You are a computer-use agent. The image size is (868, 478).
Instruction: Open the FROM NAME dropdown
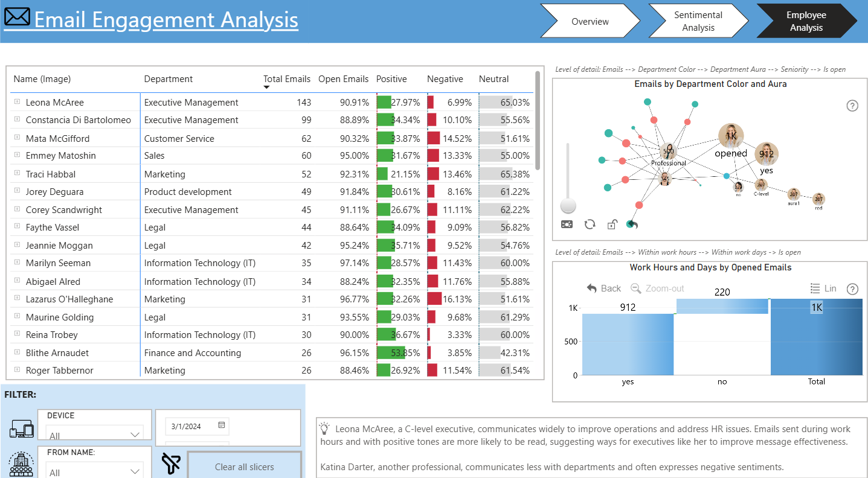(x=95, y=471)
